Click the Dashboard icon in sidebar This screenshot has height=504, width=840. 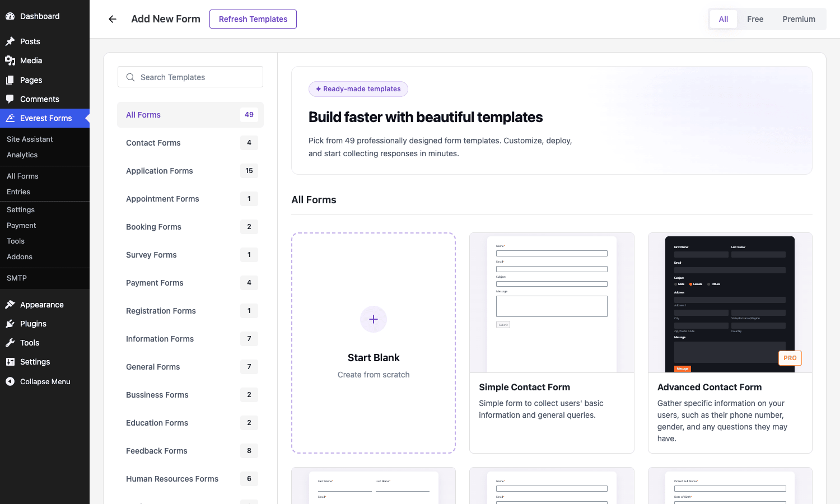(x=10, y=16)
